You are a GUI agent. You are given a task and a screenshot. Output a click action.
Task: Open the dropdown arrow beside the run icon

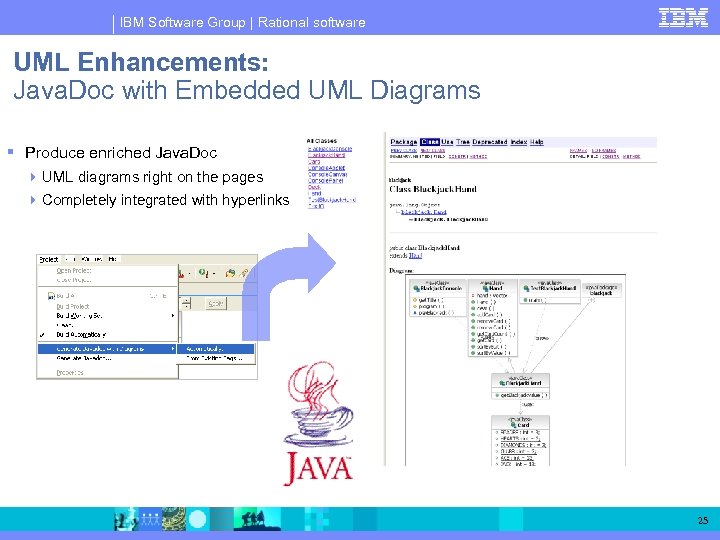214,274
